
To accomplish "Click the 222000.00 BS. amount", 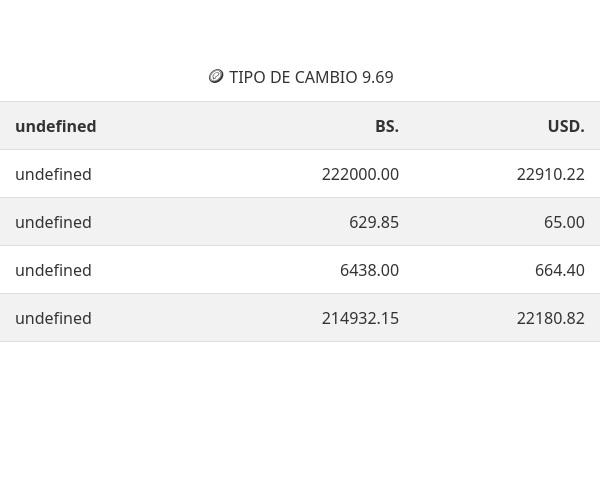I will 360,174.
